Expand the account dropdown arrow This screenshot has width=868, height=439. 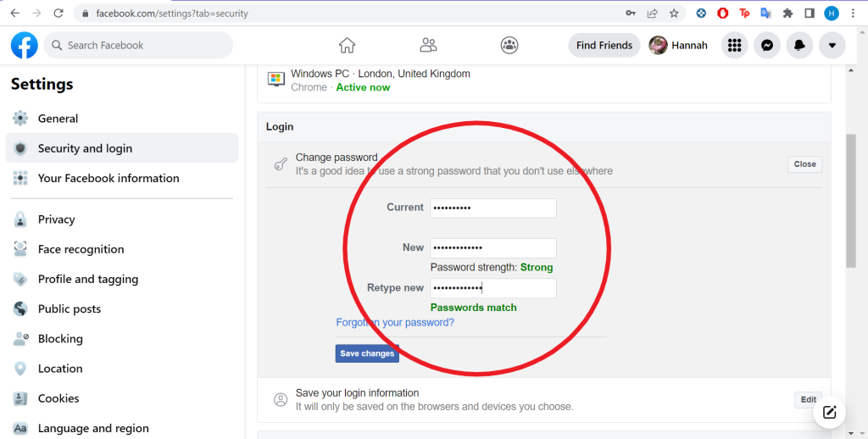(832, 46)
